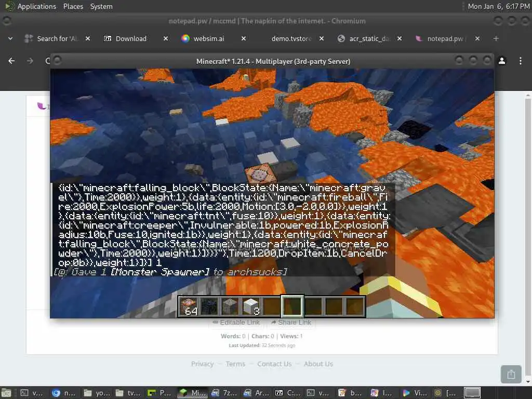Click the Share Link button
Screen dimensions: 532x399
coord(291,322)
